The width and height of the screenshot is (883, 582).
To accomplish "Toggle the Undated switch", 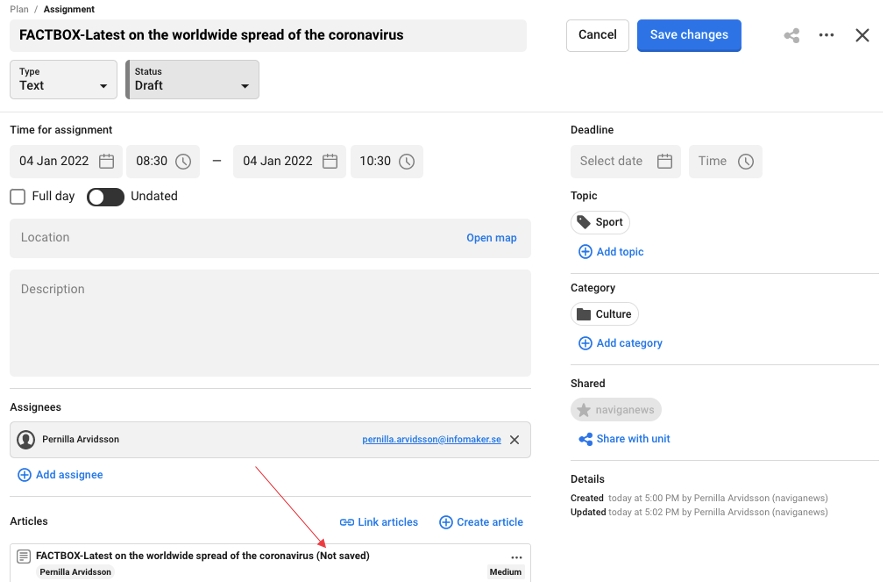I will [x=105, y=197].
